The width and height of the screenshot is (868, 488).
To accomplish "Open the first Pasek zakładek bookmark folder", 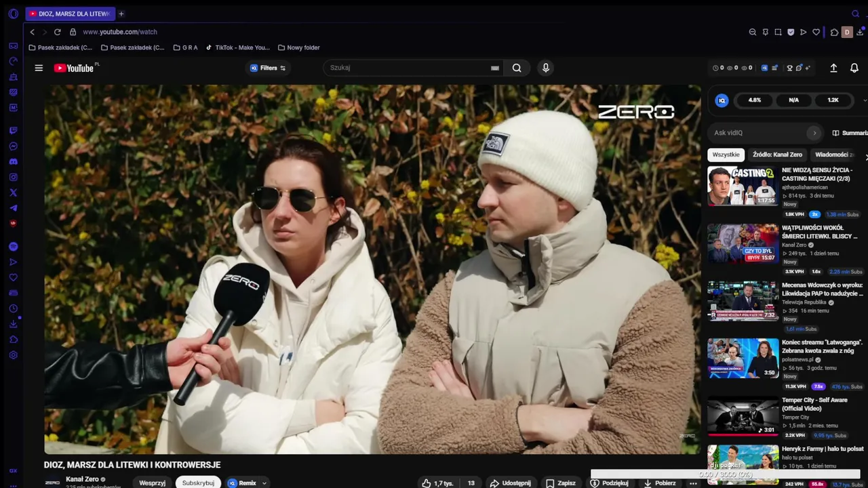I will coord(60,47).
